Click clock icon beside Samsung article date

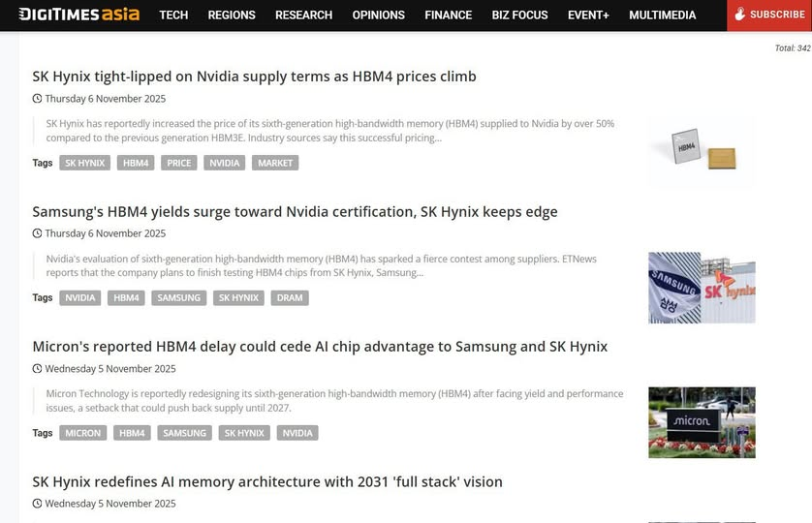coord(37,233)
